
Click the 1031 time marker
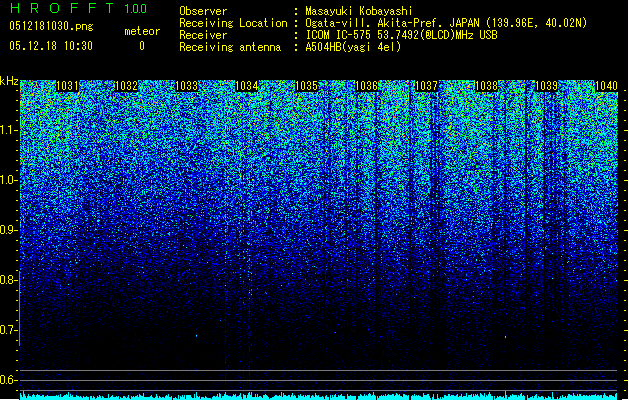click(67, 86)
